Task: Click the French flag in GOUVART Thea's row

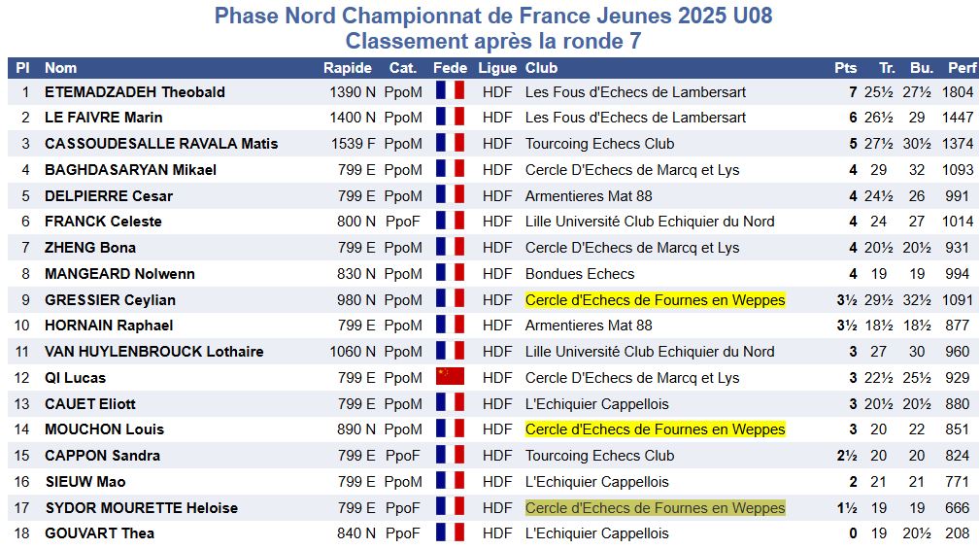Action: tap(450, 532)
